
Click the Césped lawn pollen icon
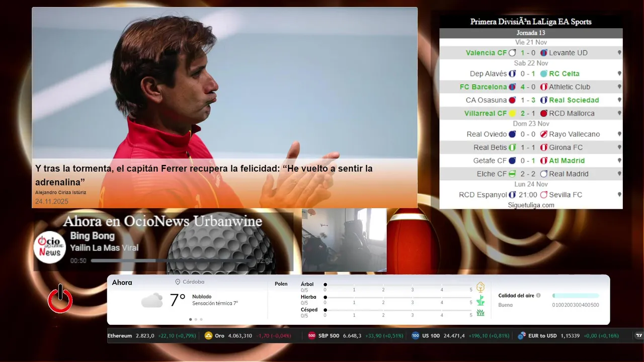[480, 313]
